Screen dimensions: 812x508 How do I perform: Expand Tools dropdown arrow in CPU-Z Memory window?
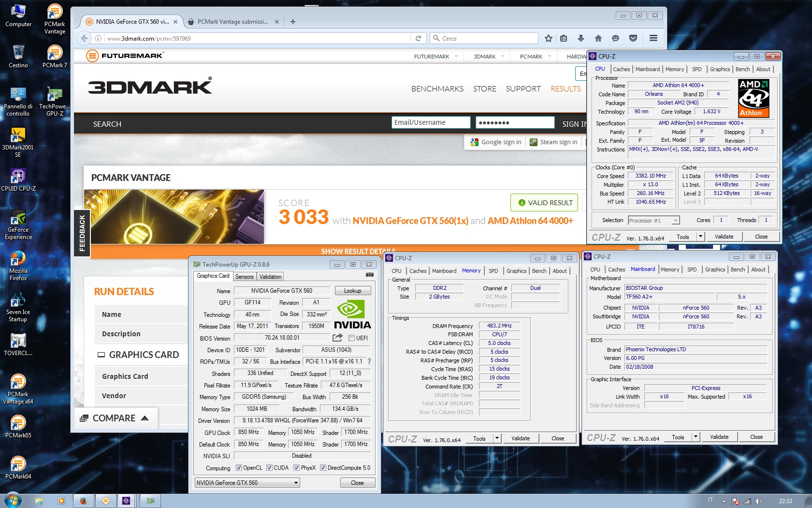click(x=497, y=438)
